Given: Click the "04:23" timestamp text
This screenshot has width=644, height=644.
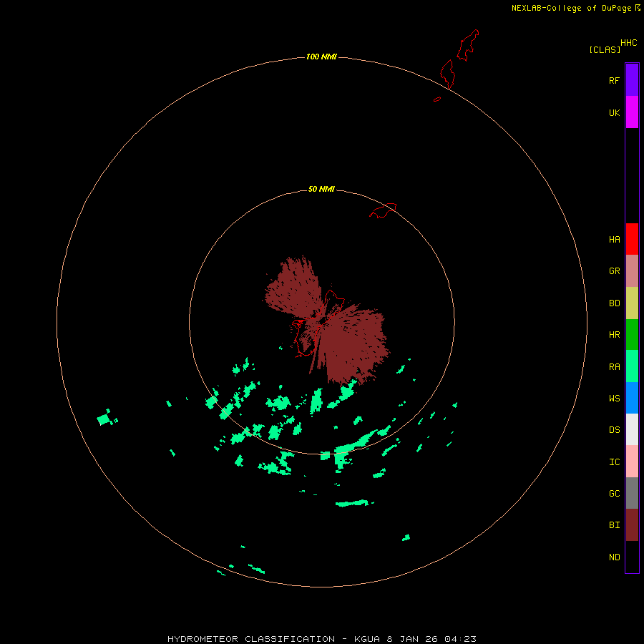Looking at the screenshot, I should 460,639.
